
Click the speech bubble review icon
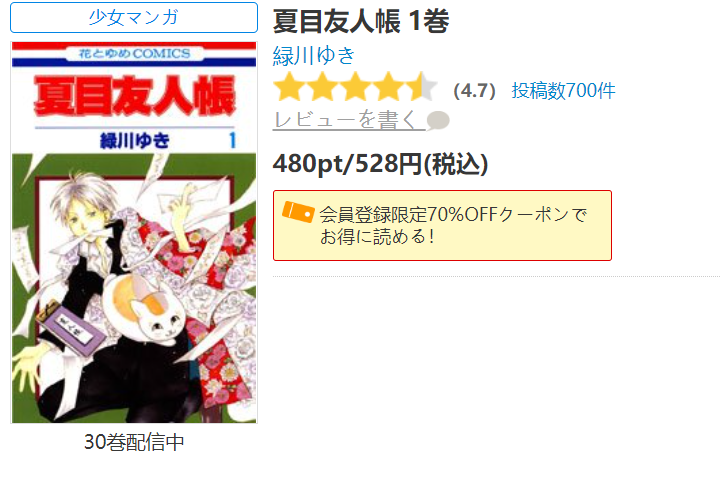pos(438,121)
